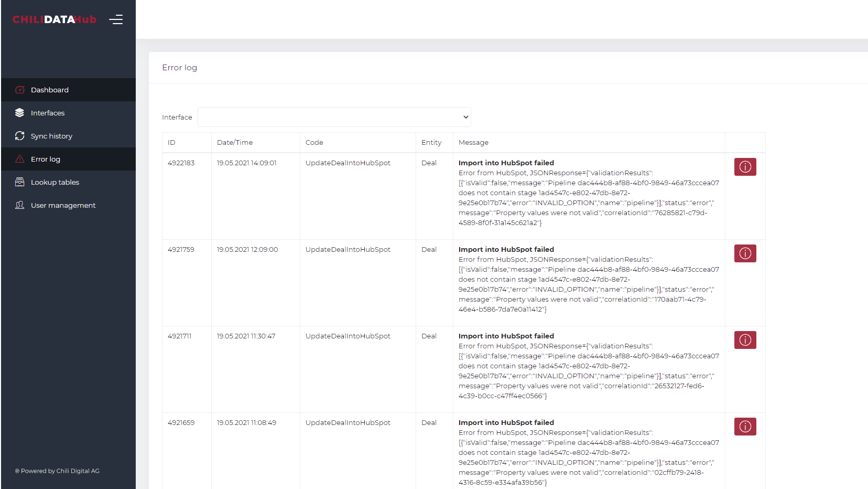This screenshot has height=489, width=868.
Task: Click the CHILI DATA Hub logo
Action: 55,19
